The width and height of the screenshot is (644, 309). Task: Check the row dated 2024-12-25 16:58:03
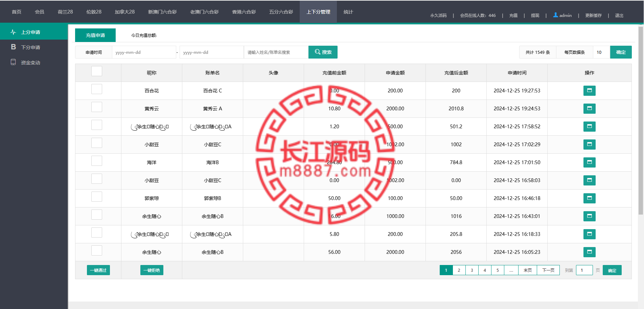tap(97, 179)
